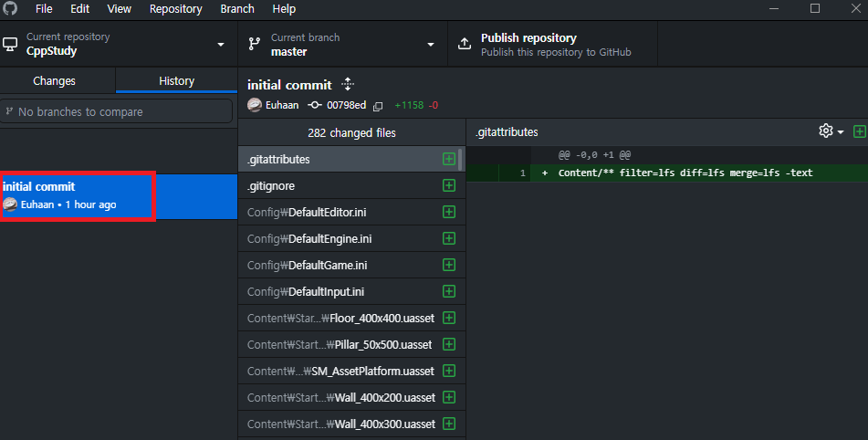868x440 pixels.
Task: Open the File menu
Action: point(44,9)
